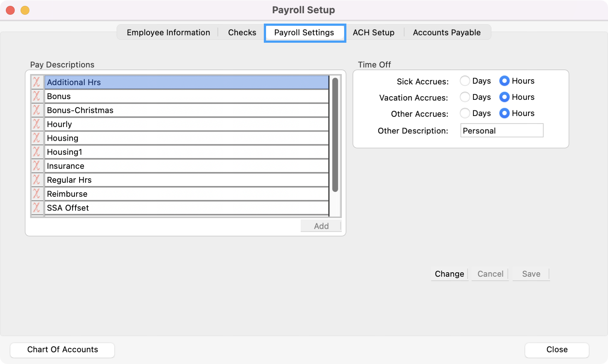Click delete X icon beside Bonus-Christmas
Image resolution: width=608 pixels, height=364 pixels.
37,110
